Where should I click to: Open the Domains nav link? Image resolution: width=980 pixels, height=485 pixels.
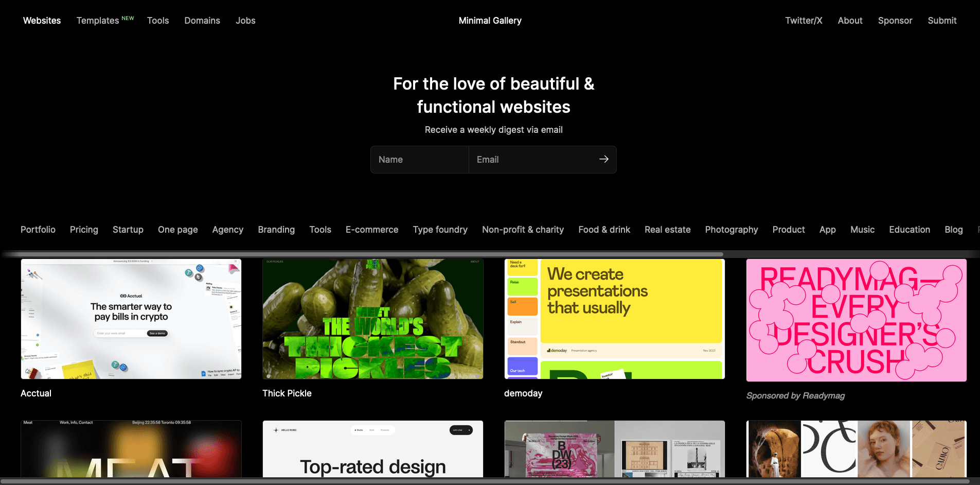[202, 21]
